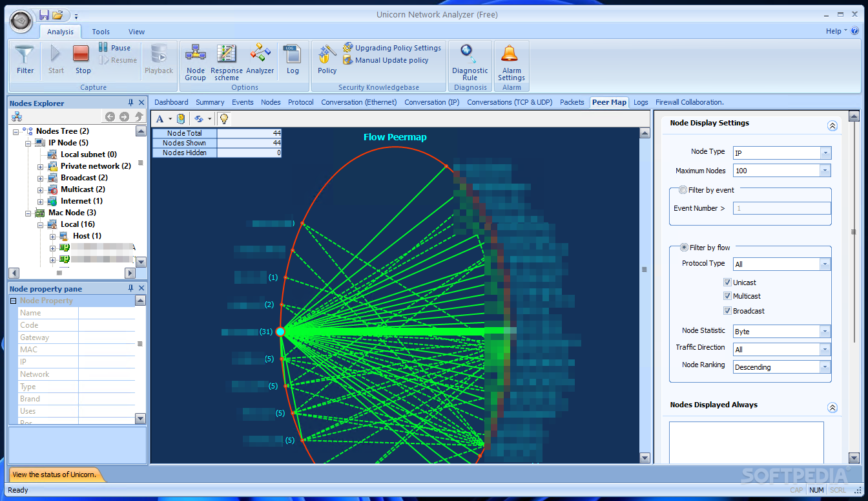
Task: Open the Traffic Direction dropdown
Action: point(825,349)
